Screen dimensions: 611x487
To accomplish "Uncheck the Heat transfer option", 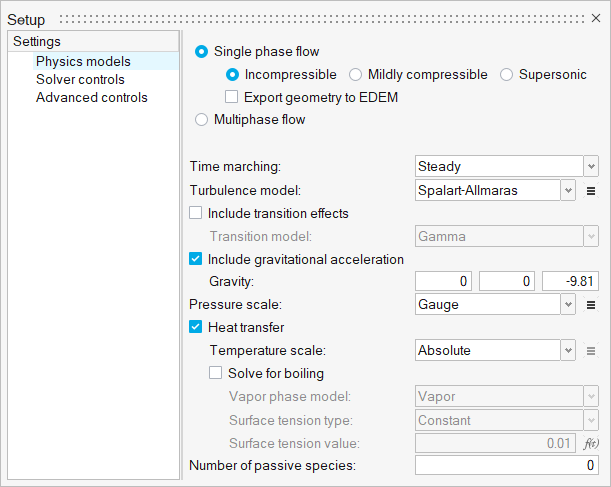I will (x=196, y=327).
